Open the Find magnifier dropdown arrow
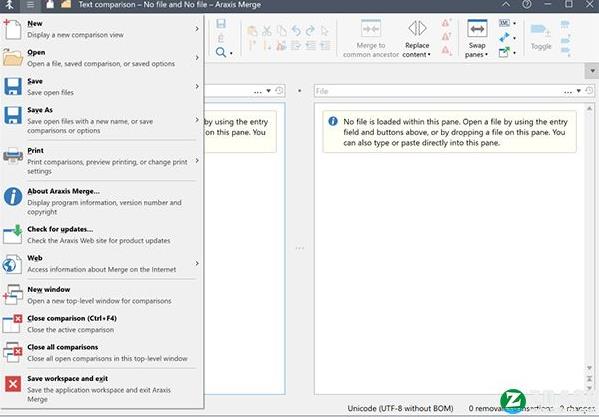The image size is (599, 417). point(231,53)
